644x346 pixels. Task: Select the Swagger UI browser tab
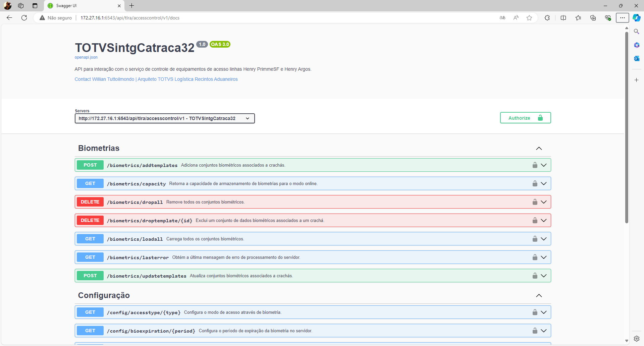pos(84,6)
